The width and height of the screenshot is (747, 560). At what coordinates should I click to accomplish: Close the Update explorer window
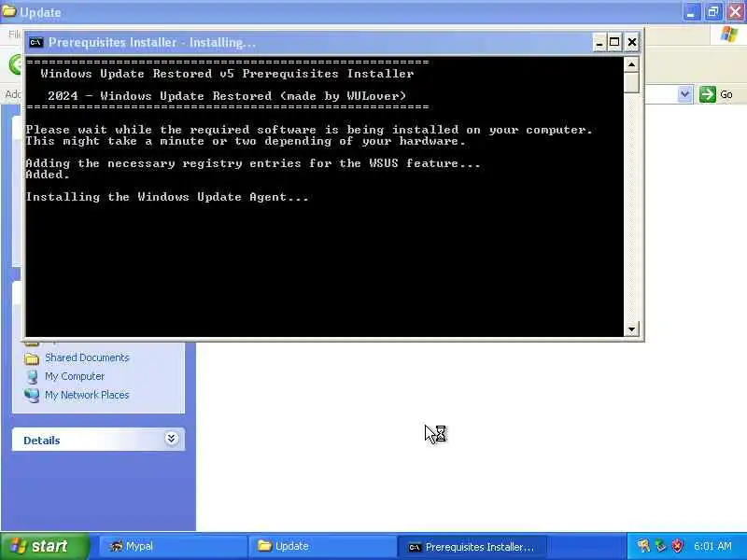736,12
